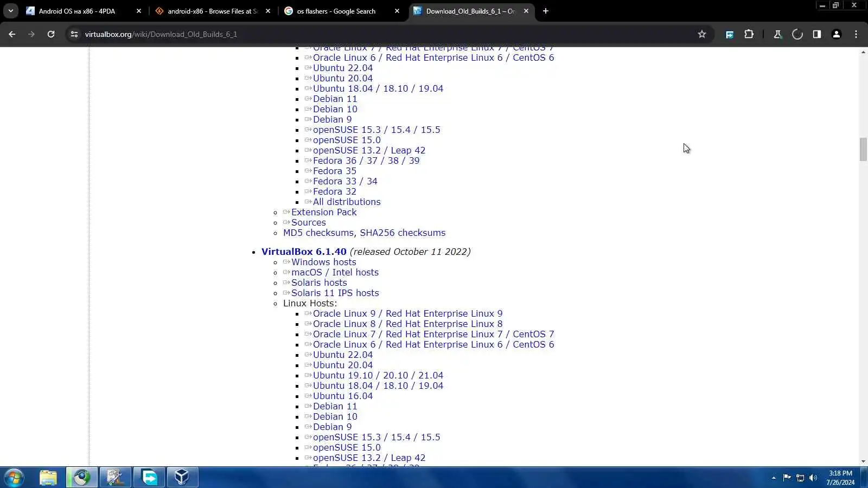868x488 pixels.
Task: Toggle the browser side panel
Action: pos(817,34)
